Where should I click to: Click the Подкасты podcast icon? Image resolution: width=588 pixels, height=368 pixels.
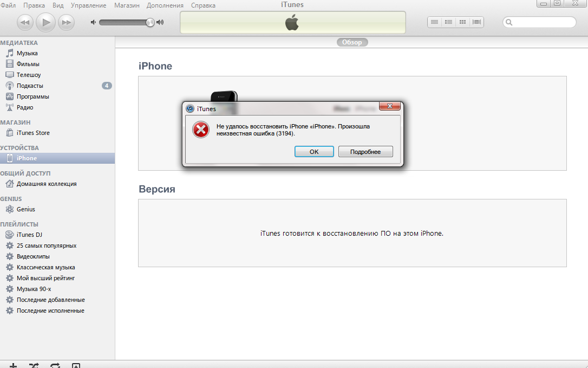coord(10,86)
